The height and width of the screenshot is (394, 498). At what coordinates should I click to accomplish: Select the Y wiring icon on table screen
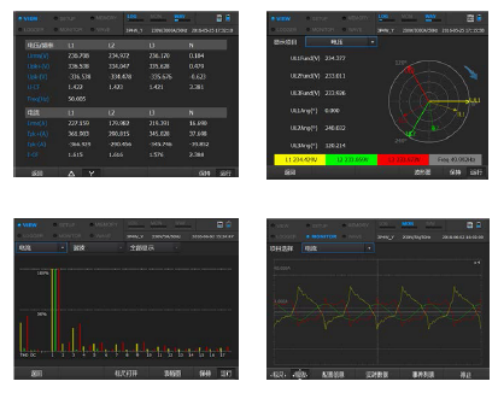coord(91,173)
